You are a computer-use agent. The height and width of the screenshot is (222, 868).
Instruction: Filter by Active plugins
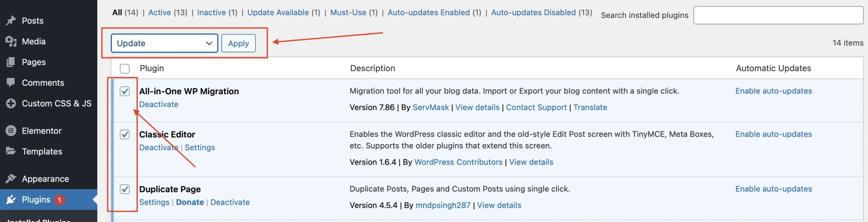click(x=160, y=13)
